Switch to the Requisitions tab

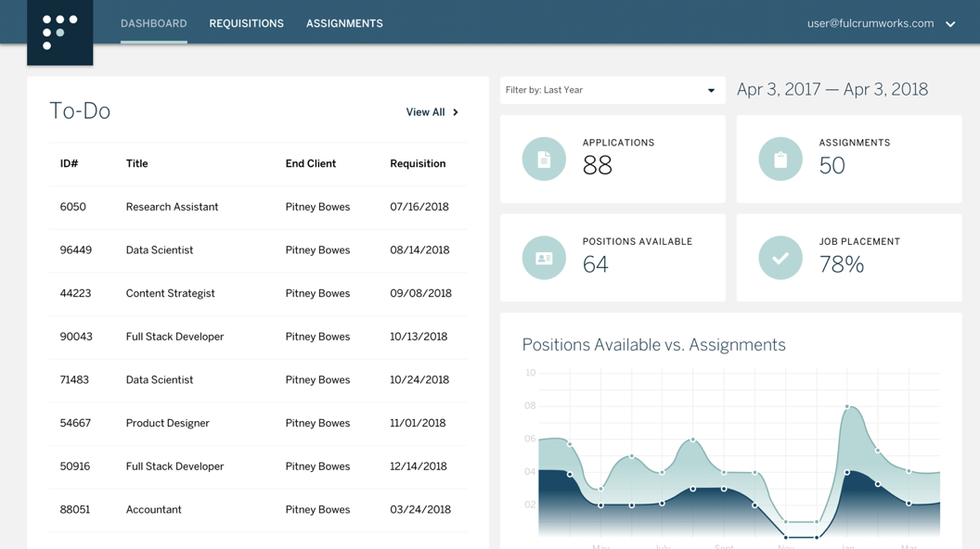pos(246,24)
